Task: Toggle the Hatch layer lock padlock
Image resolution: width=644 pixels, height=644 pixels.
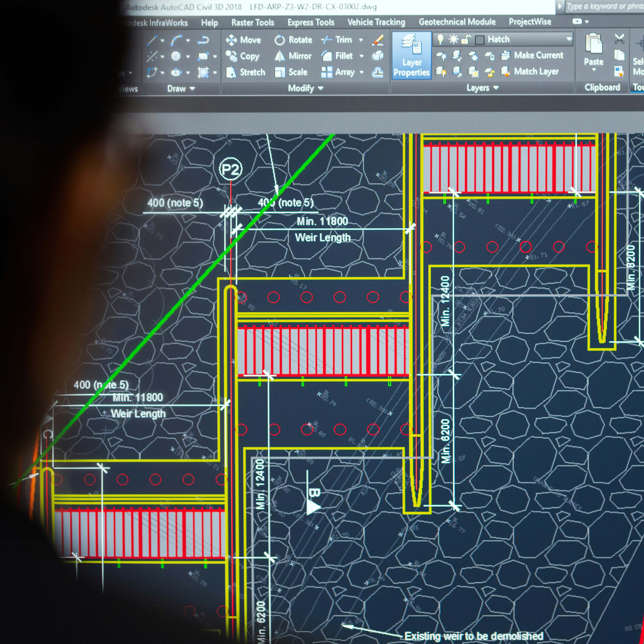Action: (x=466, y=39)
